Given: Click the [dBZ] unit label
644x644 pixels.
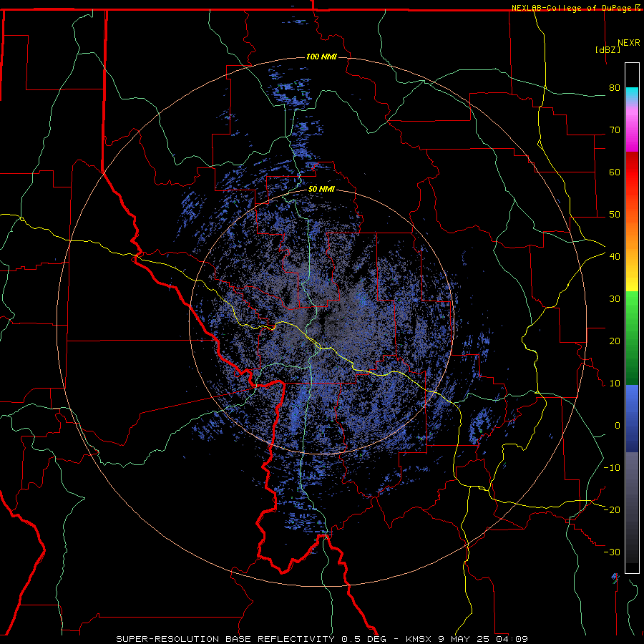Looking at the screenshot, I should 608,49.
